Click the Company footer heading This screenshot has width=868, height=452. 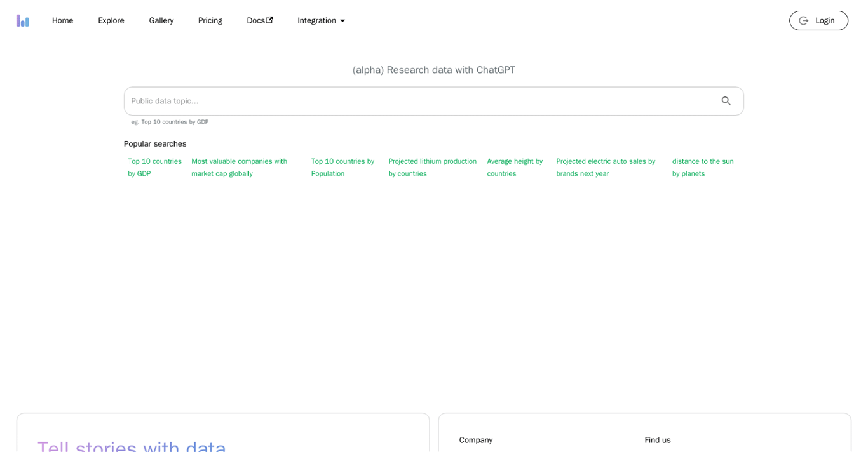pos(476,440)
